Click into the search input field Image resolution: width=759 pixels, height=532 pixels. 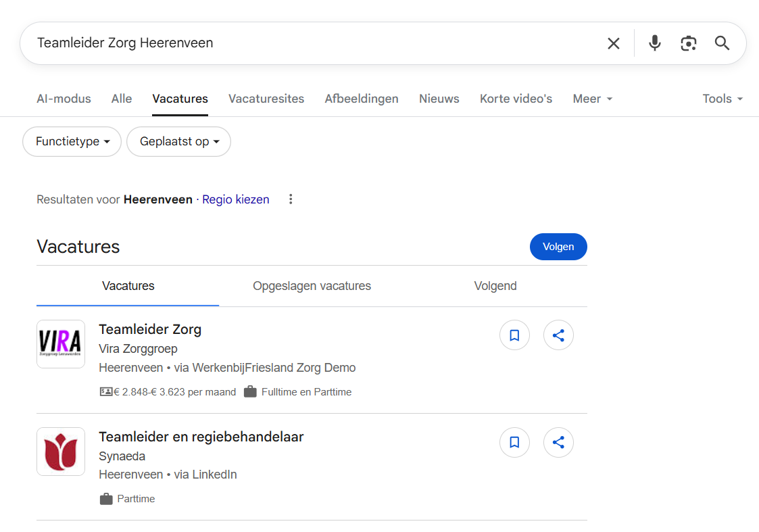(304, 43)
